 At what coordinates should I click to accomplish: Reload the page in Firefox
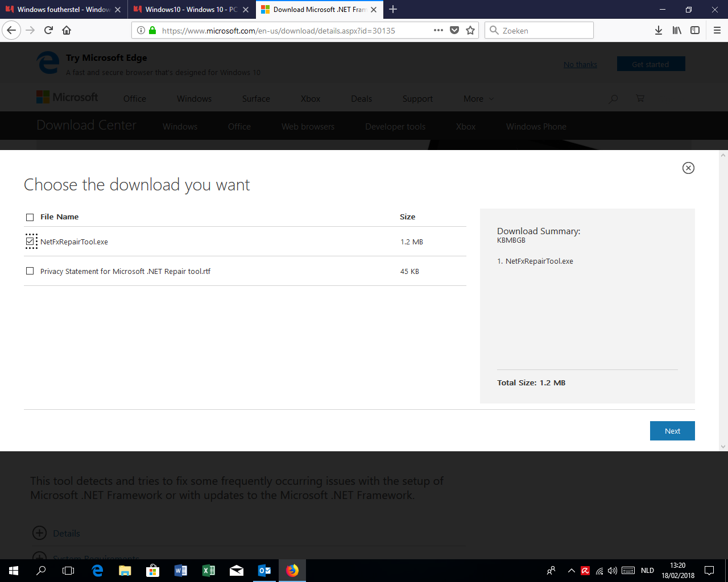[48, 30]
